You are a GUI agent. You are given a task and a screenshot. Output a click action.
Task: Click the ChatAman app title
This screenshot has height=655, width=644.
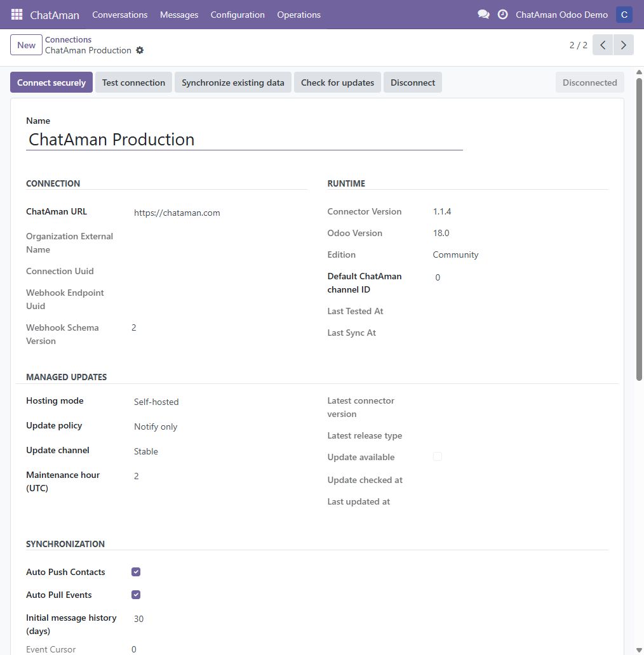55,15
